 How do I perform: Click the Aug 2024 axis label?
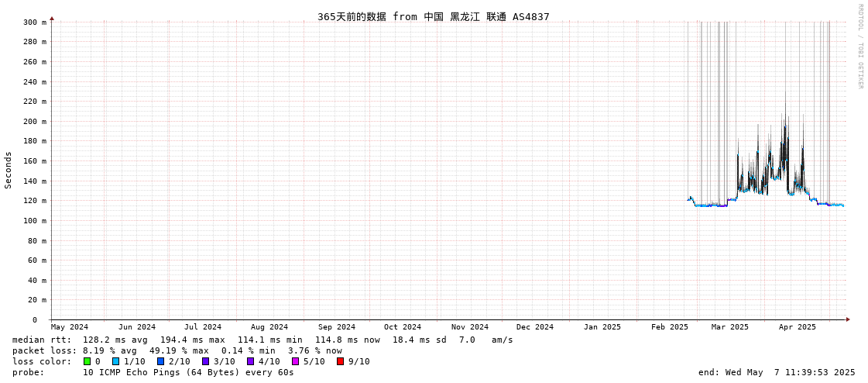pos(269,327)
